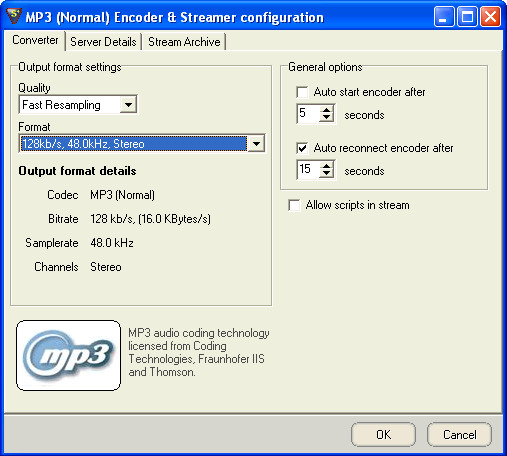This screenshot has height=456, width=507.
Task: Click the Cancel button
Action: coord(459,434)
